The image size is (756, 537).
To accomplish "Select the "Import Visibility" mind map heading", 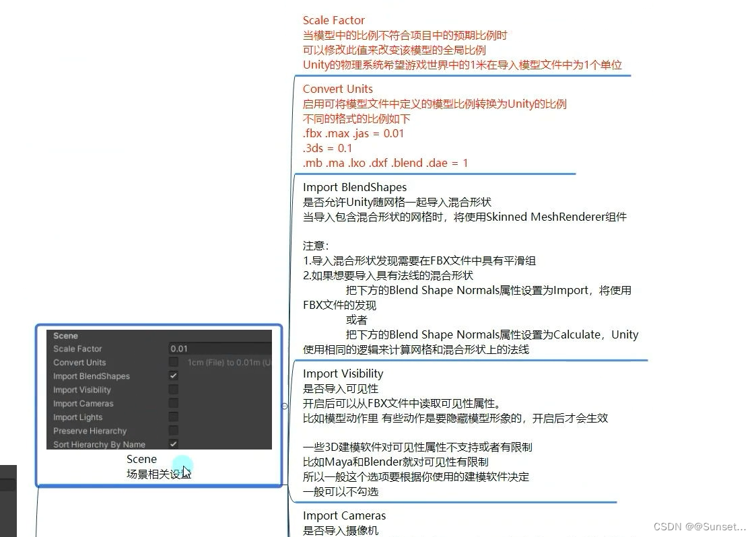I will point(343,373).
